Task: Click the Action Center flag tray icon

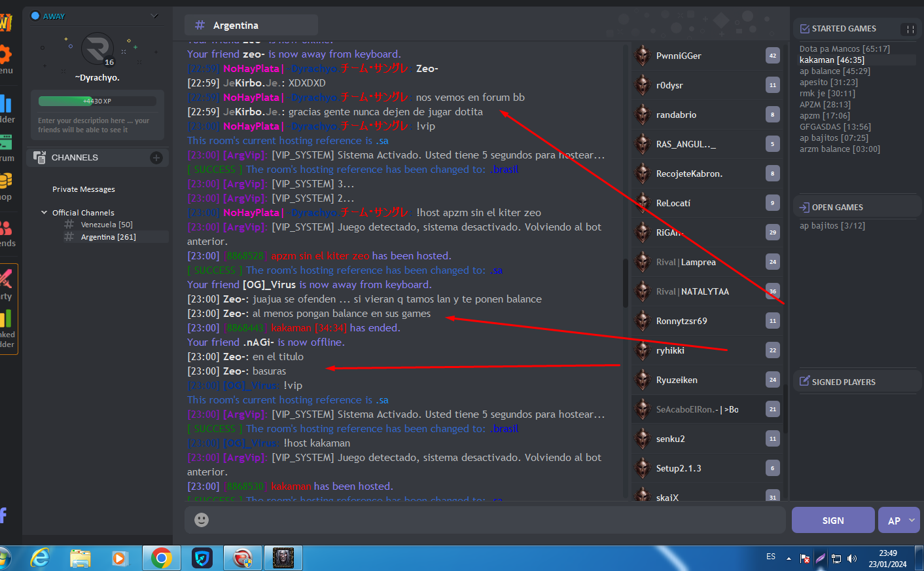Action: pos(805,559)
